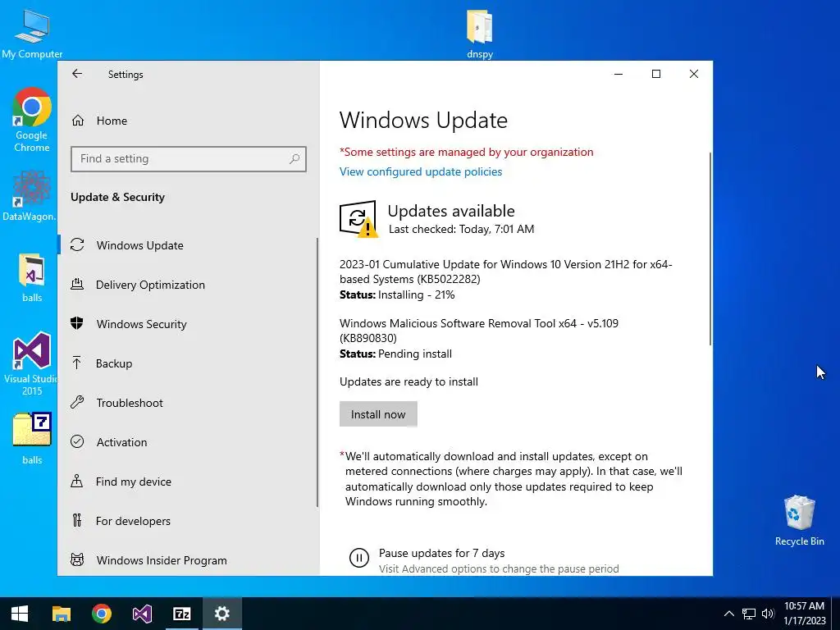Click the content pane vertical scrollbar
The width and height of the screenshot is (840, 630).
[710, 249]
